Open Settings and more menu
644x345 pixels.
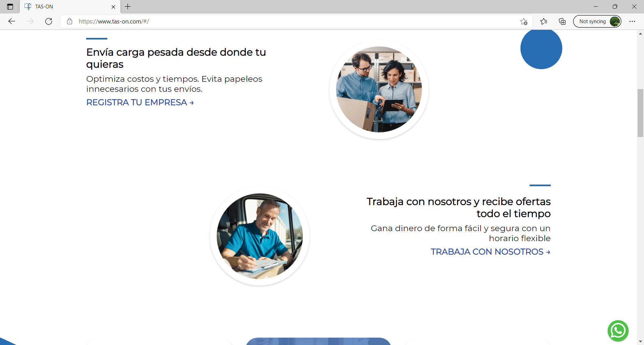click(x=632, y=21)
